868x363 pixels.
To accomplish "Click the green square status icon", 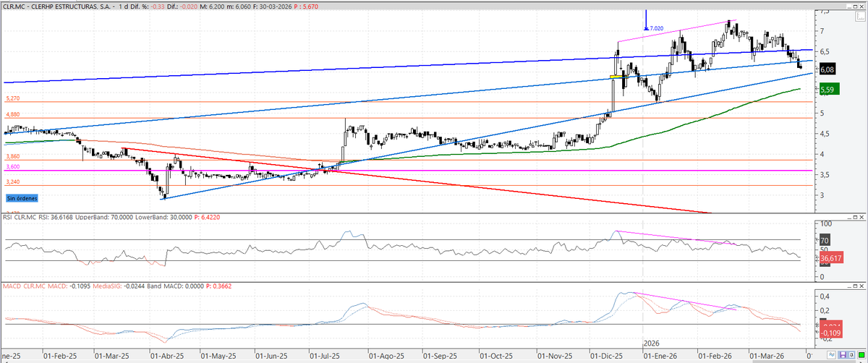I will point(861,354).
